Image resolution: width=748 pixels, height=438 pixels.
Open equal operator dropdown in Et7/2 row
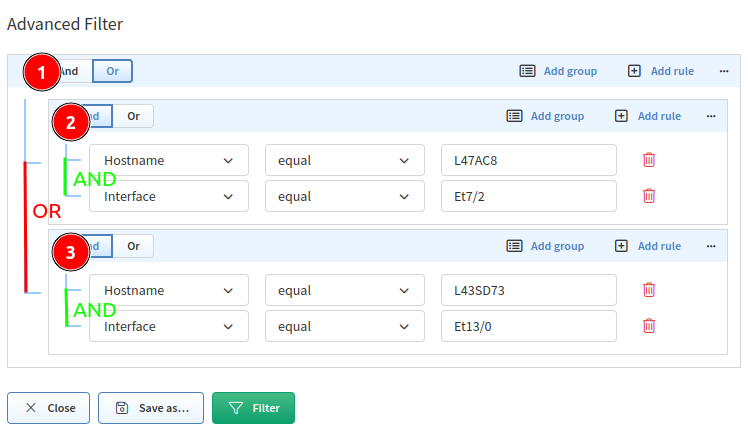[x=345, y=196]
